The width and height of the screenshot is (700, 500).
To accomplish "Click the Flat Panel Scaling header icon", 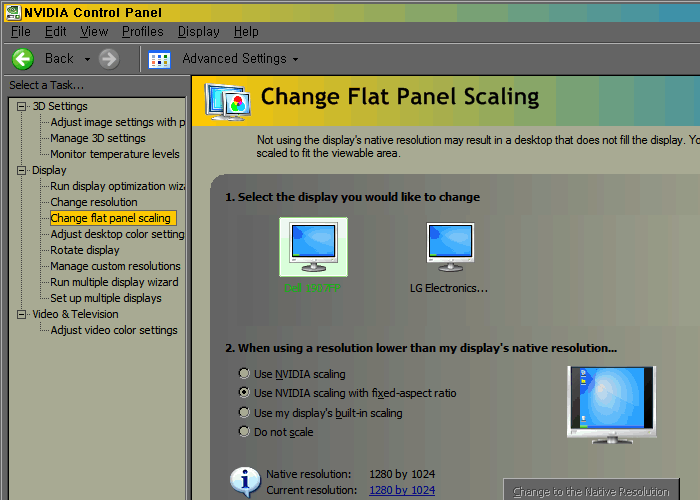I will point(227,102).
